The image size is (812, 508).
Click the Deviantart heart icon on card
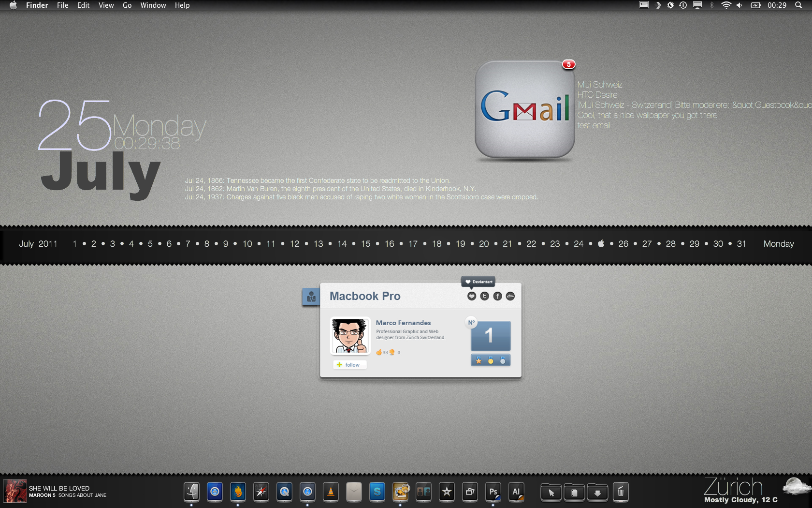coord(472,296)
